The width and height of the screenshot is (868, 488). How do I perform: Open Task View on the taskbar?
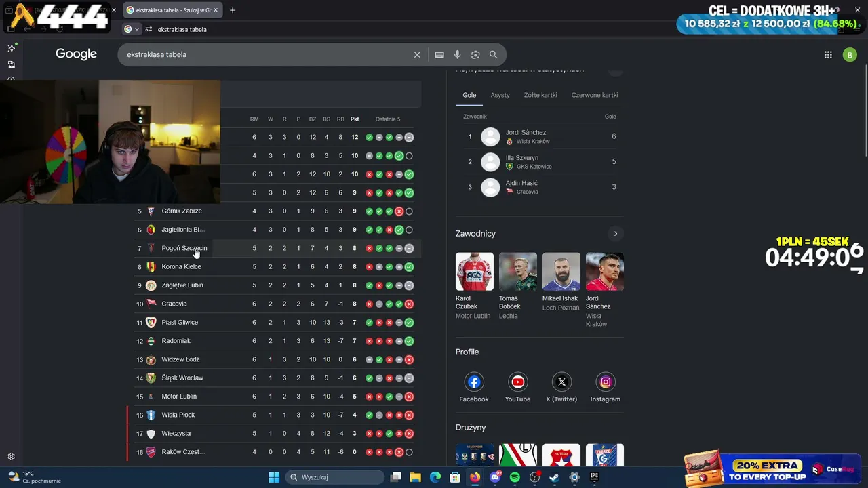tap(396, 477)
